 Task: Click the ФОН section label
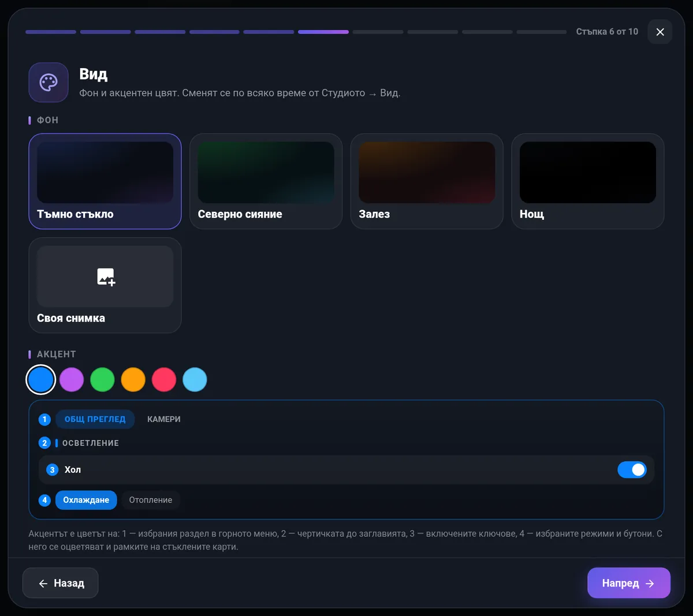click(47, 120)
